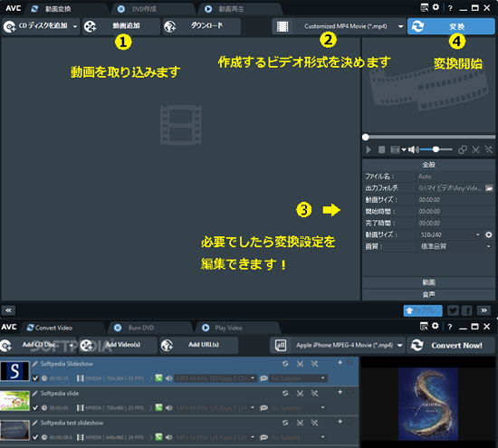Open the output folder browse icon
Image resolution: width=498 pixels, height=448 pixels.
(x=489, y=188)
